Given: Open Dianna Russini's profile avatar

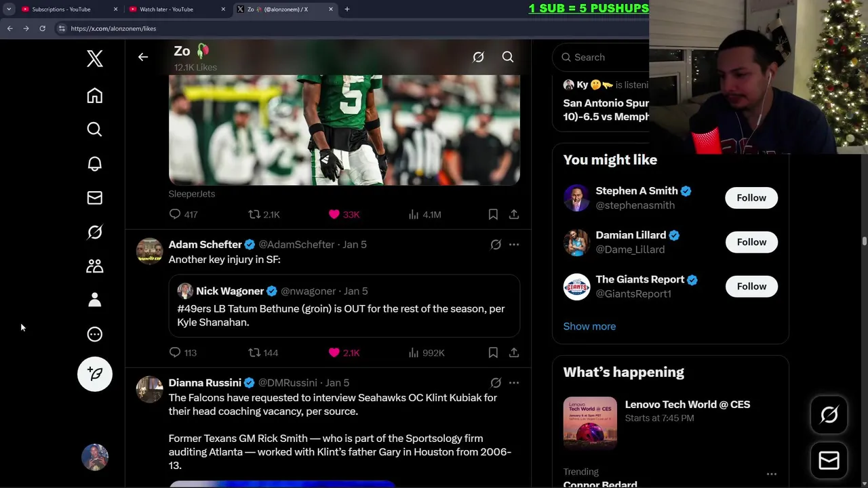Looking at the screenshot, I should (149, 389).
